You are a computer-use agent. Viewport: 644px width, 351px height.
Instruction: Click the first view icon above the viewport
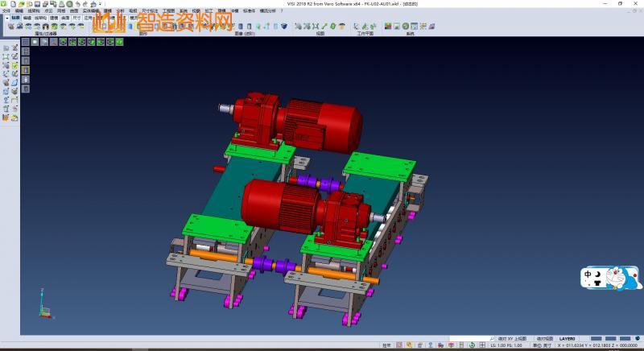(x=27, y=42)
